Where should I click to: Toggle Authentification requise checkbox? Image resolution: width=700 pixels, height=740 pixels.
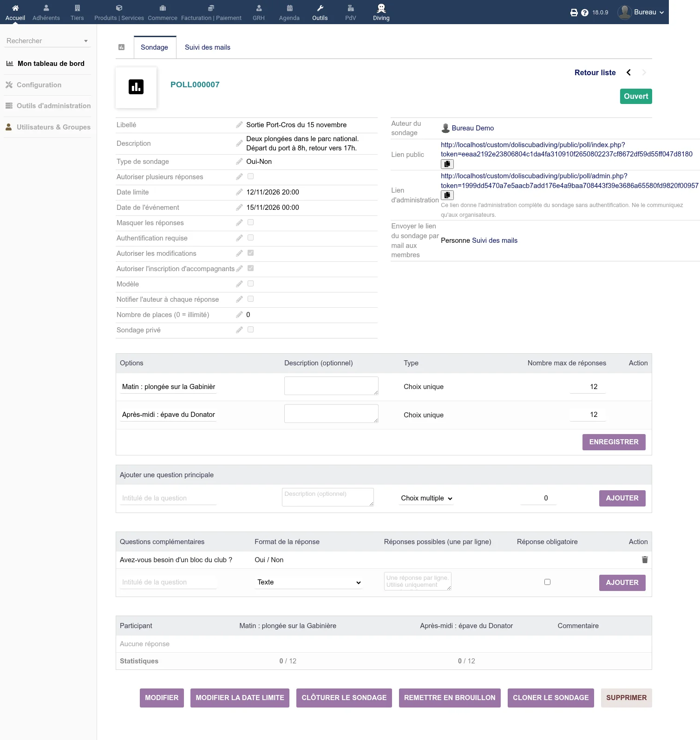(251, 238)
